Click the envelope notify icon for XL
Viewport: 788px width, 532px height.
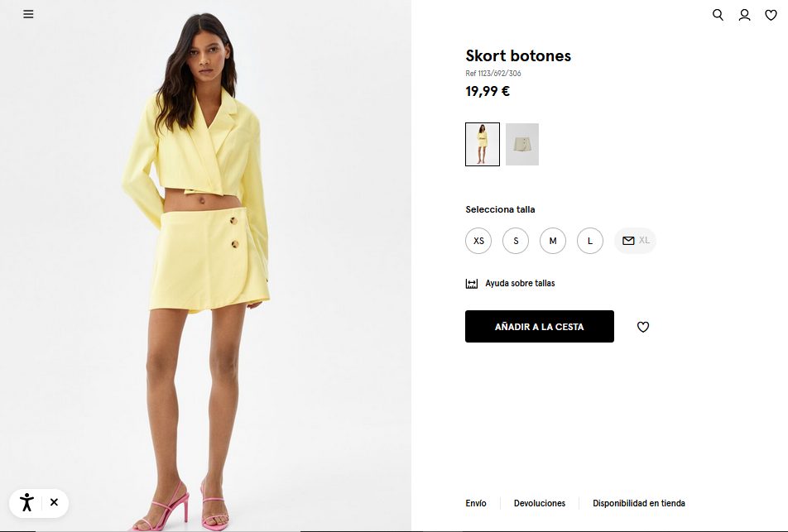pyautogui.click(x=628, y=241)
